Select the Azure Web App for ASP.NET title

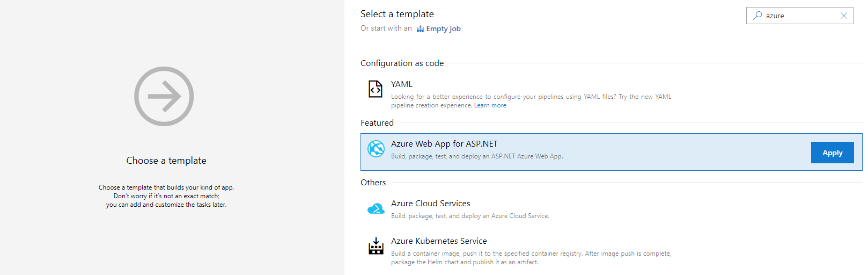click(444, 144)
